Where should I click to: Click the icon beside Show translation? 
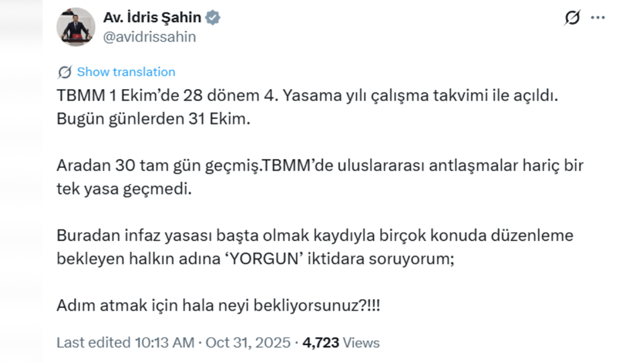click(65, 72)
